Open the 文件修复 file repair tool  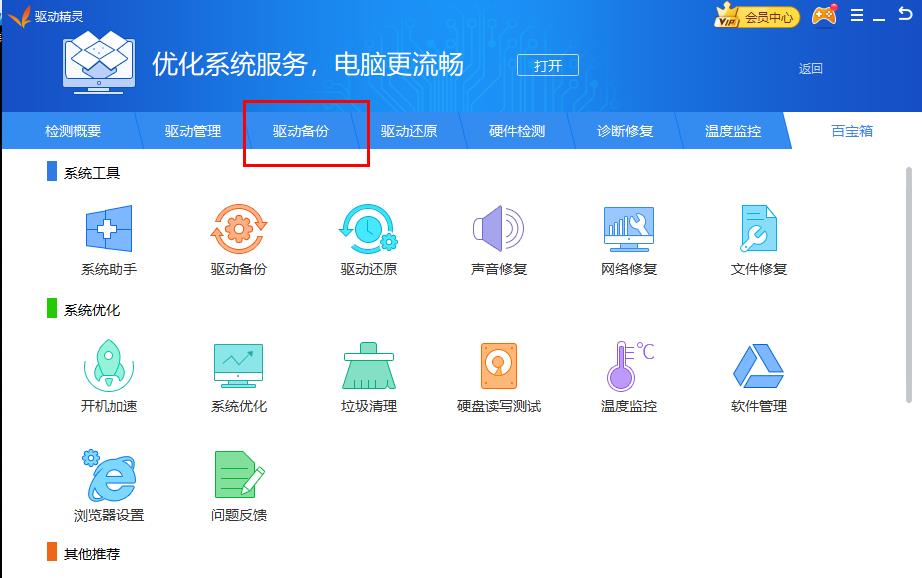click(757, 237)
